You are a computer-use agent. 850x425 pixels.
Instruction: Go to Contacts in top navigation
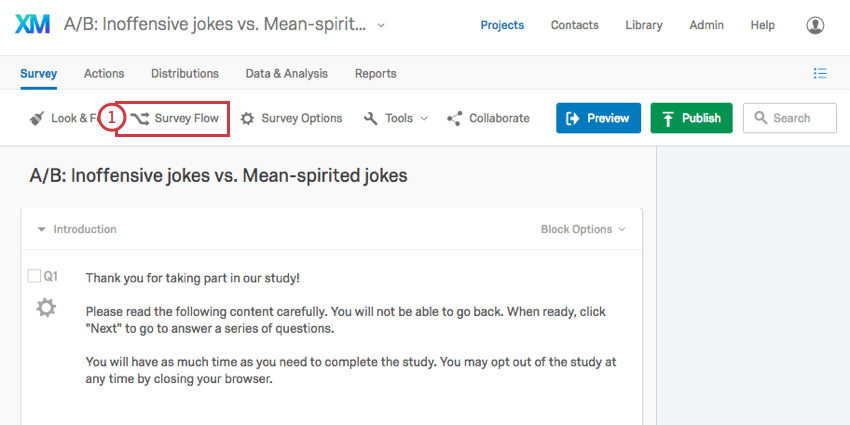[575, 25]
